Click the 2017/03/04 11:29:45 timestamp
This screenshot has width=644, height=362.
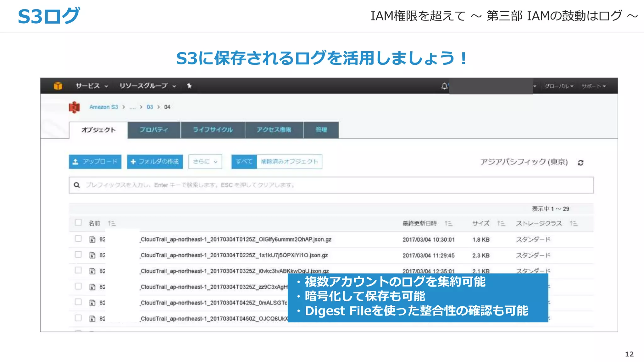pyautogui.click(x=429, y=255)
